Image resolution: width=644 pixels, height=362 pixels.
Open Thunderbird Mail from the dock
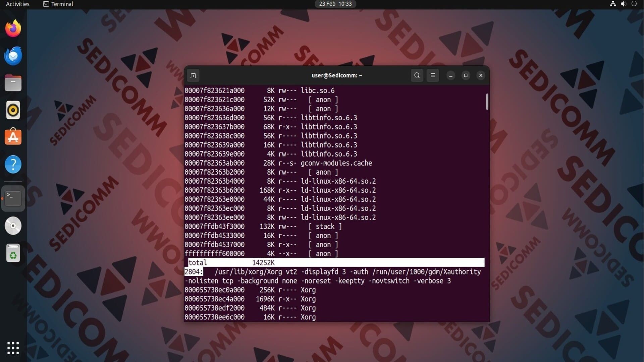(13, 56)
